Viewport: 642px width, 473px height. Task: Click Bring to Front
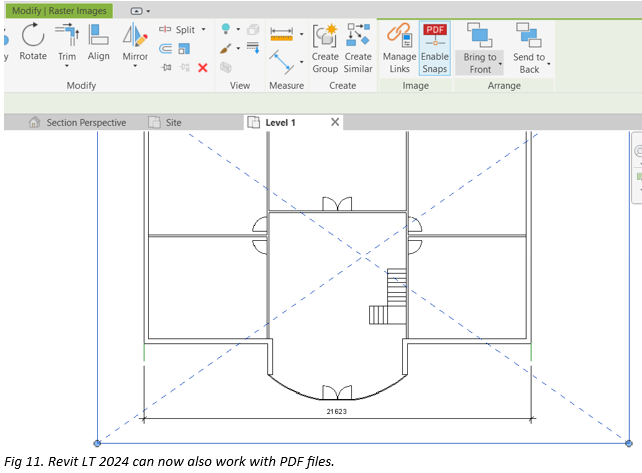480,48
